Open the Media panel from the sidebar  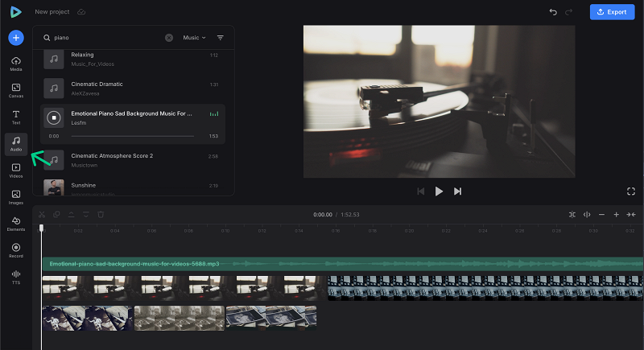pos(16,64)
